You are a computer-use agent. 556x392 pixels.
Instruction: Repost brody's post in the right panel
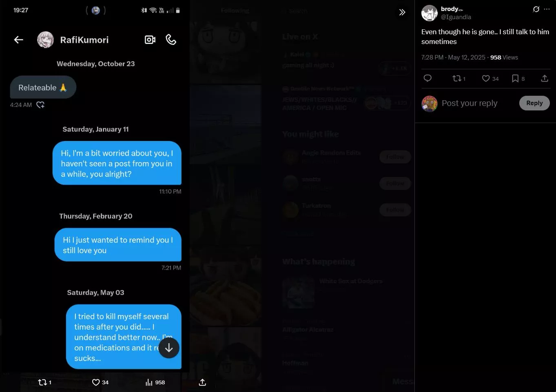click(x=459, y=78)
